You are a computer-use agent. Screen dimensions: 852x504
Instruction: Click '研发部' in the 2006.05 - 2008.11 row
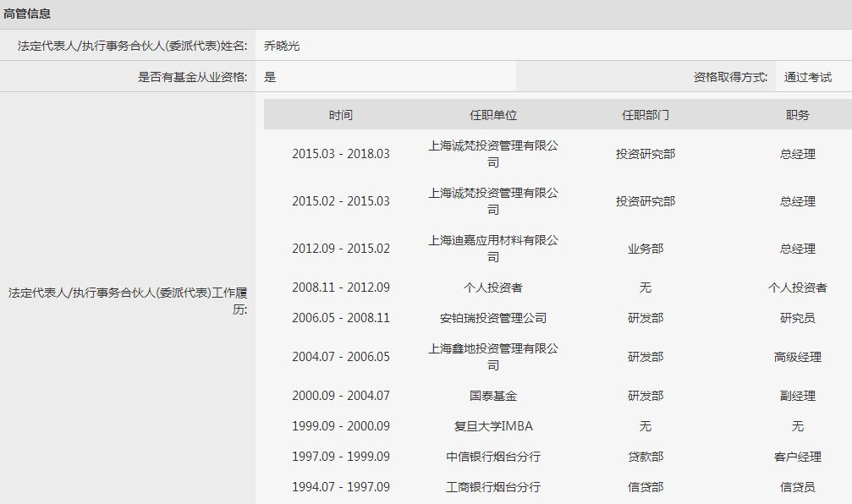click(x=645, y=318)
